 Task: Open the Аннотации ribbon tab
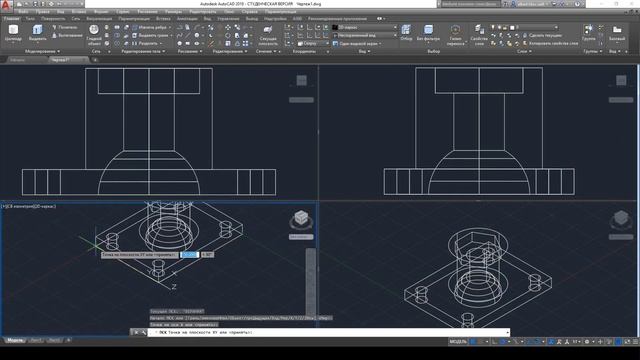tap(187, 18)
